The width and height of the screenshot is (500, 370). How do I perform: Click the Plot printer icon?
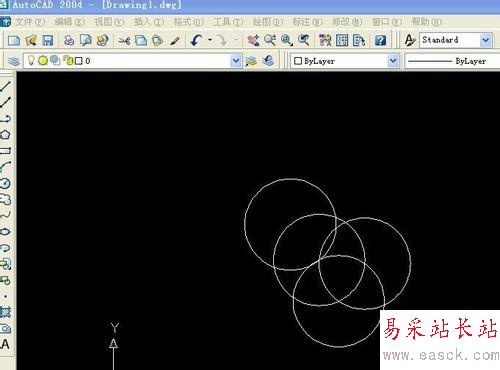pos(69,40)
